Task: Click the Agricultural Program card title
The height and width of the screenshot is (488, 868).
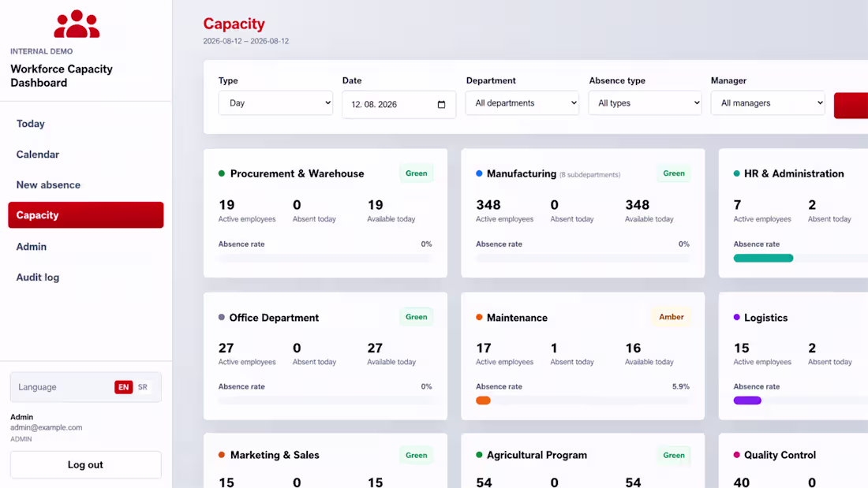Action: (537, 455)
